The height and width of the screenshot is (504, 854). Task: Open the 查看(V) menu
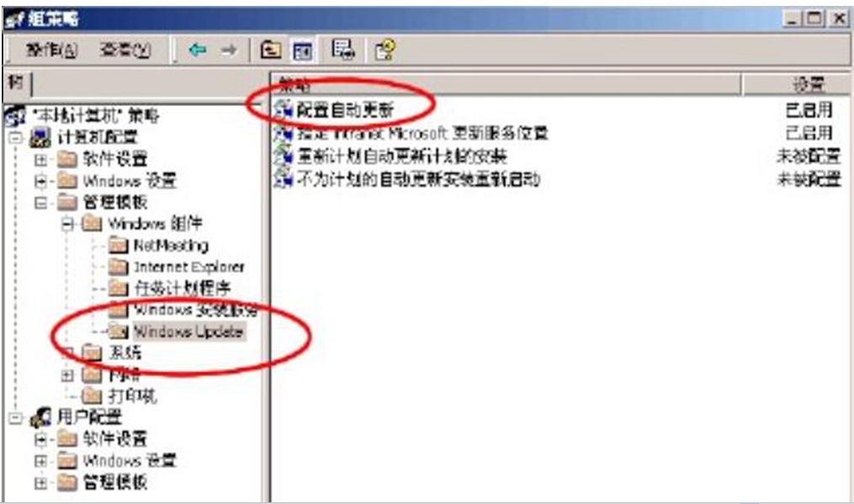click(125, 50)
